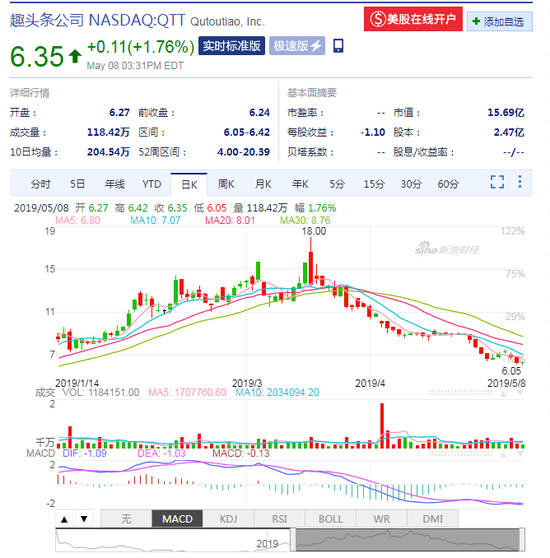Select the 年线 tab

pyautogui.click(x=115, y=184)
